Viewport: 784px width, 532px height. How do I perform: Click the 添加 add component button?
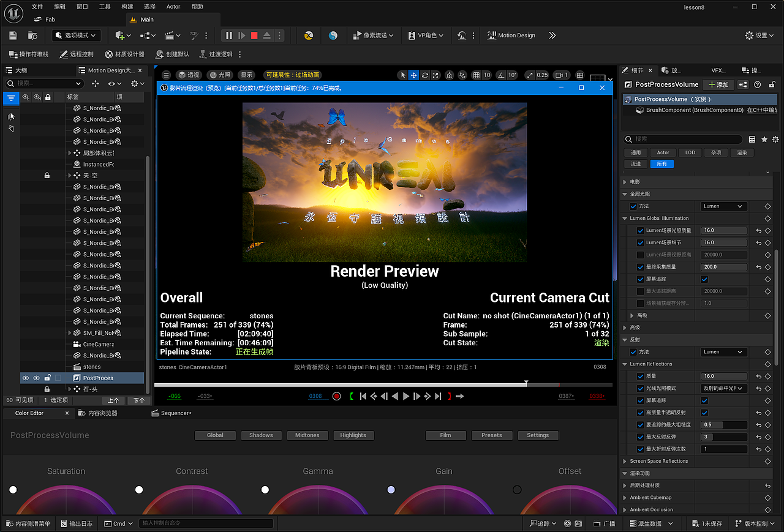[718, 84]
